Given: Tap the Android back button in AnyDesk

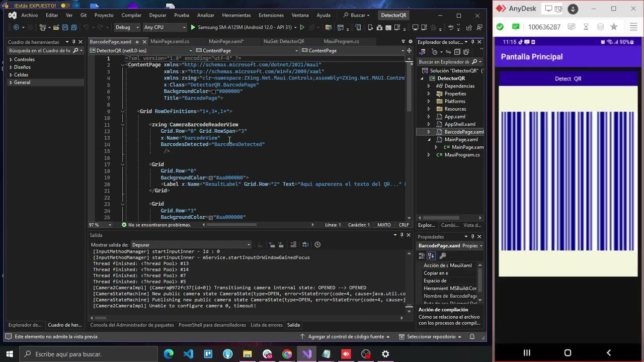Looking at the screenshot, I should (x=609, y=353).
